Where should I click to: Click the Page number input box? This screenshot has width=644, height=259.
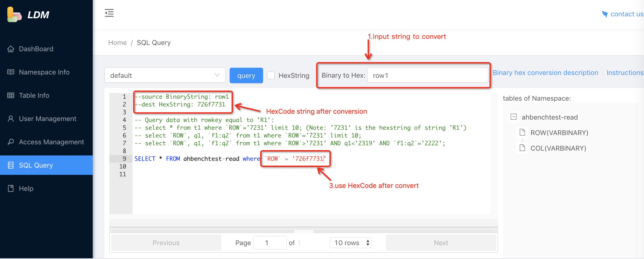pos(269,243)
